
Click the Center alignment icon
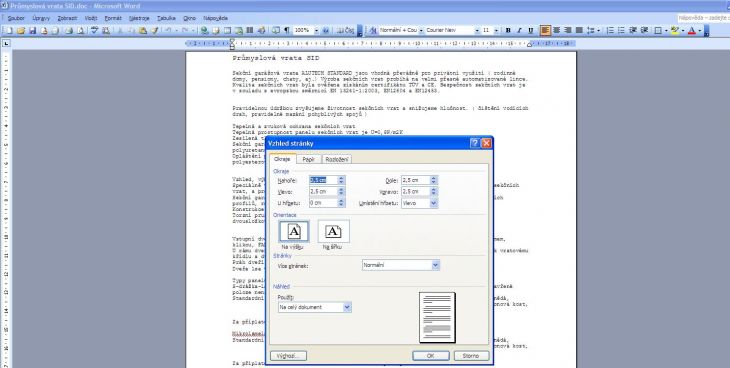click(556, 31)
